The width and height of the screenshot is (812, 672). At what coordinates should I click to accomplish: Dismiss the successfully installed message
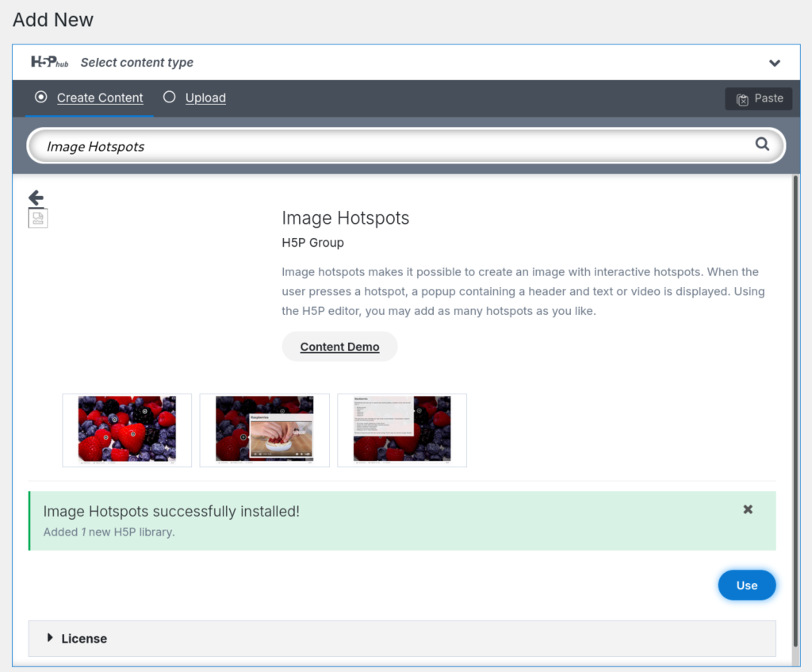748,509
